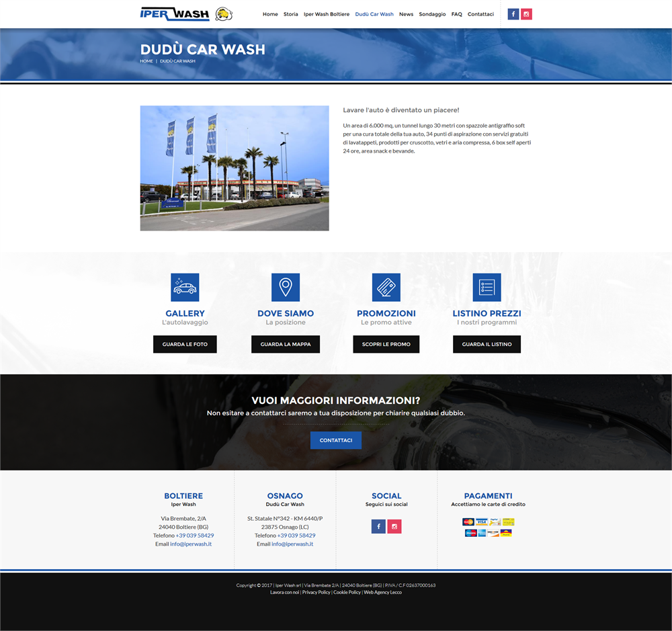The width and height of the screenshot is (672, 631).
Task: Click the credit card logos under Pagamenti
Action: tap(488, 528)
